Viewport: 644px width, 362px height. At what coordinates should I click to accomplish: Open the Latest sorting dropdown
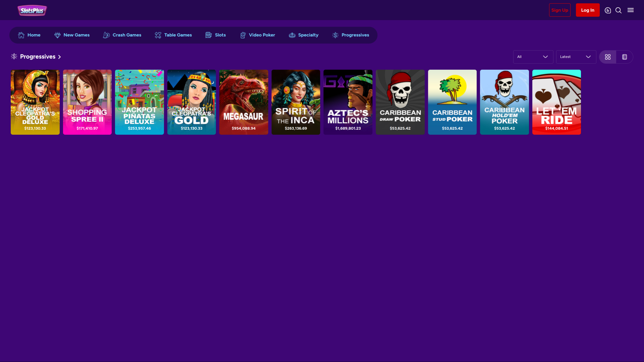coord(576,57)
